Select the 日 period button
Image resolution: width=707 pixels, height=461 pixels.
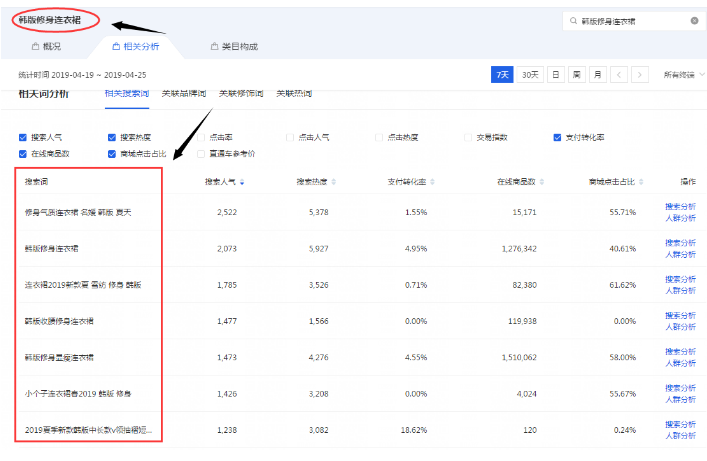tap(556, 75)
